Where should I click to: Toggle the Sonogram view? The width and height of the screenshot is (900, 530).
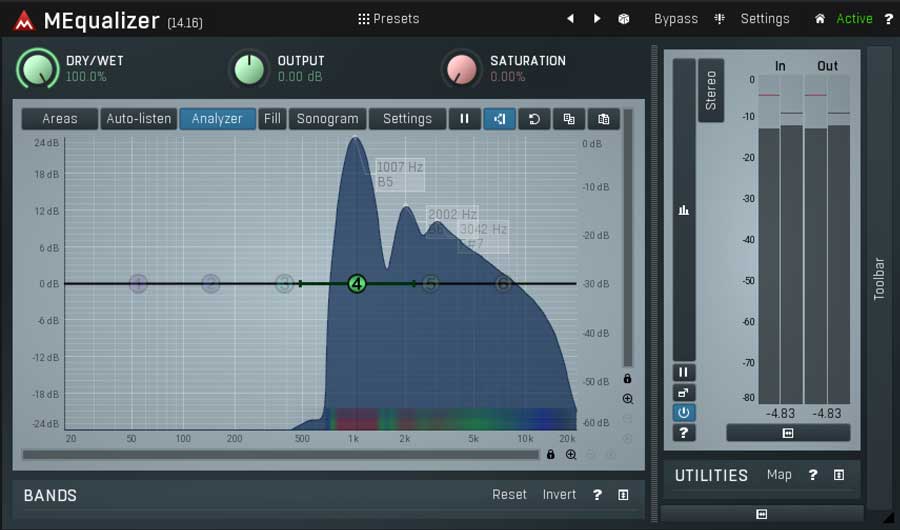point(327,119)
